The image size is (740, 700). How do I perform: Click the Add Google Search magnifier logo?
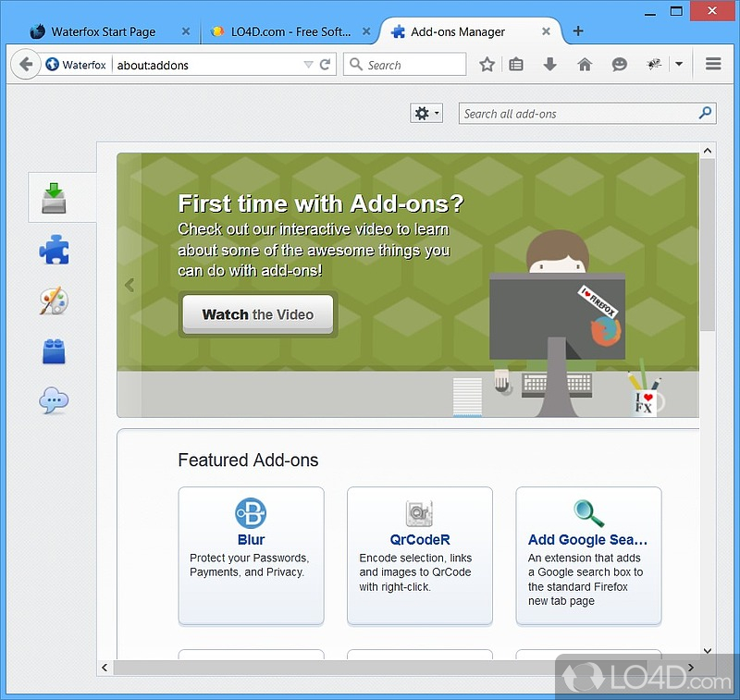(x=588, y=513)
